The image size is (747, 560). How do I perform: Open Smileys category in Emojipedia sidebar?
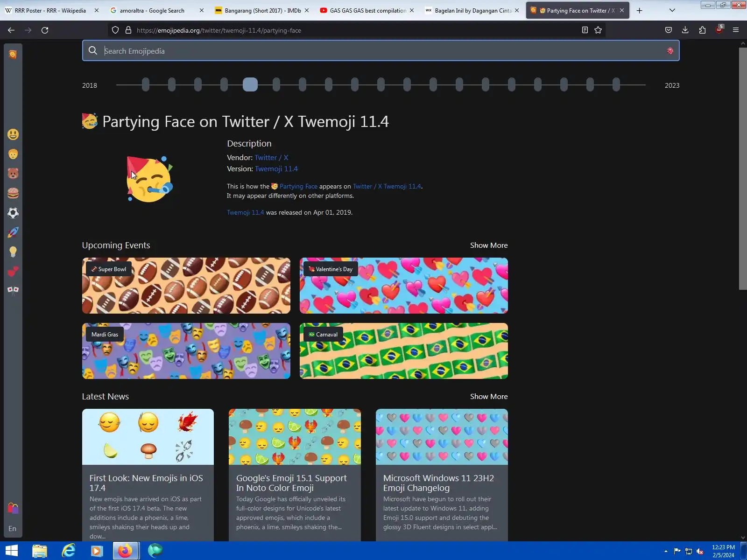pyautogui.click(x=13, y=134)
